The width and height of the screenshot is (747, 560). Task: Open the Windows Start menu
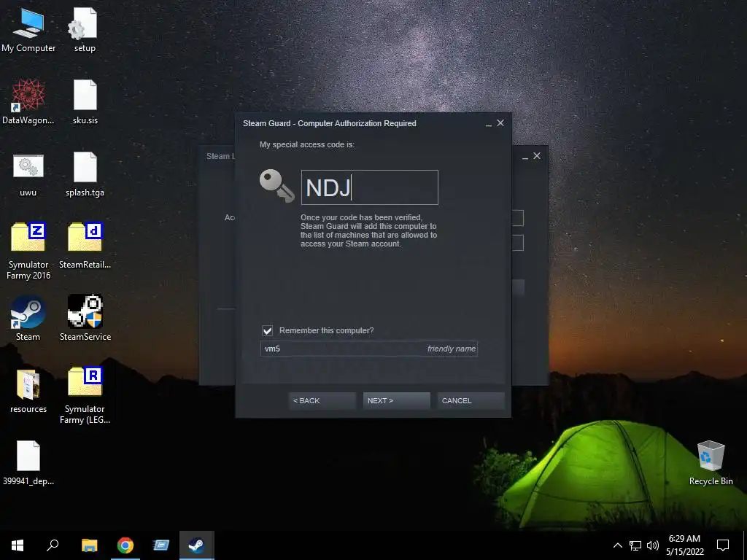pyautogui.click(x=18, y=545)
